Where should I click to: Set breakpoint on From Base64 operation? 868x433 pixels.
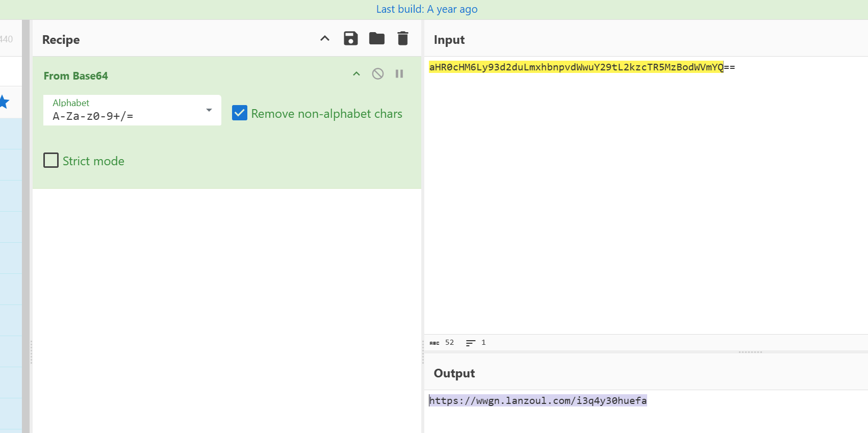click(399, 74)
